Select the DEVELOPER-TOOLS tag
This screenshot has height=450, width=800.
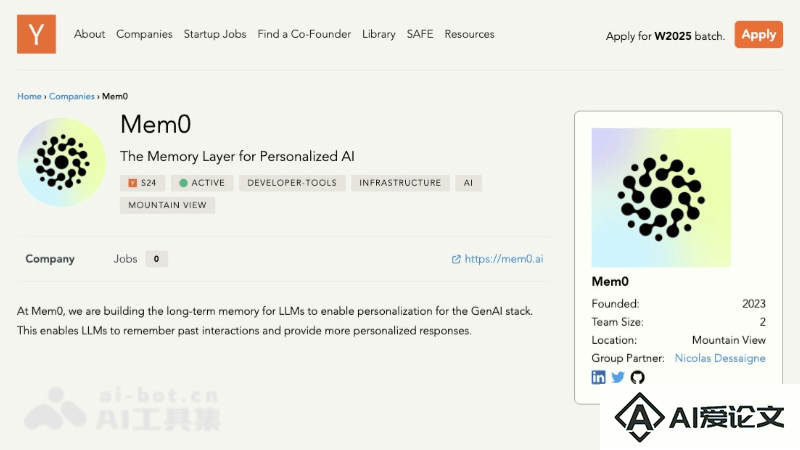292,183
